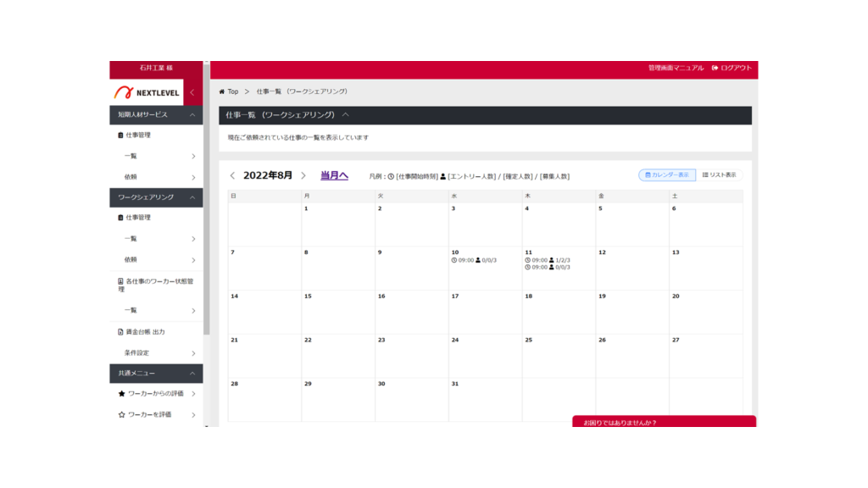This screenshot has height=488, width=868.
Task: Select the August 15 calendar cell
Action: tap(338, 312)
